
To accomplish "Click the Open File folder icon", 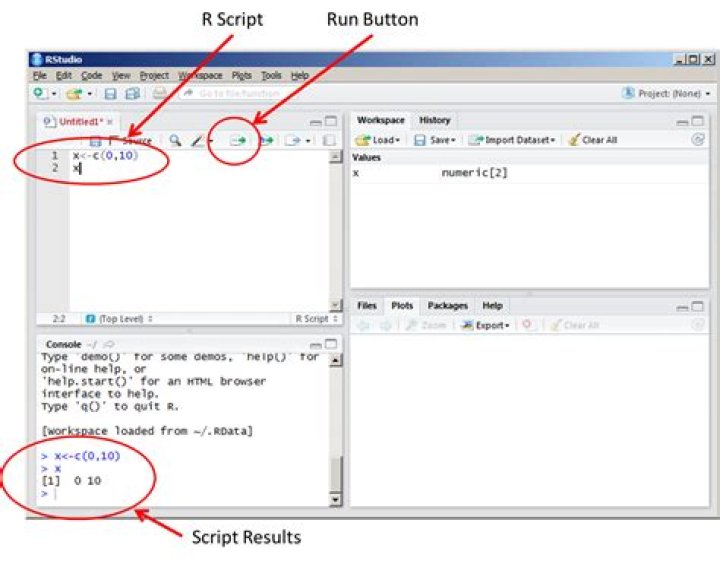I will pos(73,93).
